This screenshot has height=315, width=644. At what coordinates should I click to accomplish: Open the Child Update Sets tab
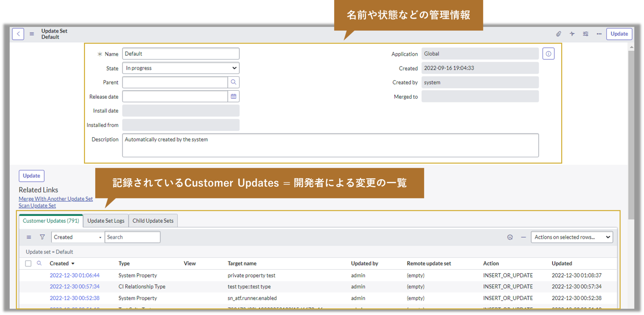(153, 220)
